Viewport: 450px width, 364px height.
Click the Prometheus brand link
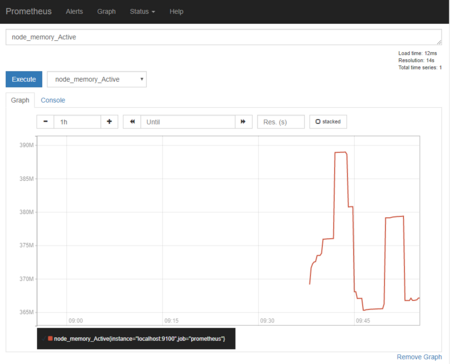(29, 11)
